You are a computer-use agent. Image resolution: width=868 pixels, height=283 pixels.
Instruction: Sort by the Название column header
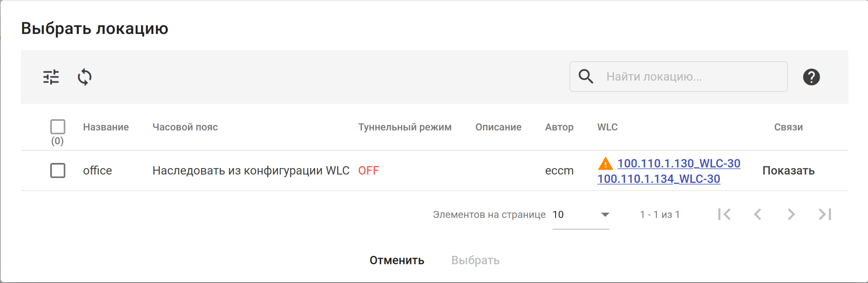(x=106, y=127)
